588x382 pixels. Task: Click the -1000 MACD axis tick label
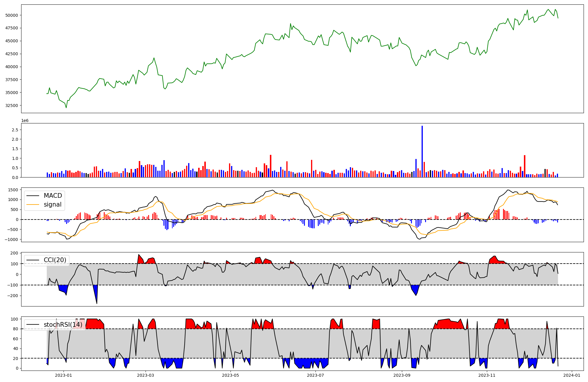tap(11, 239)
